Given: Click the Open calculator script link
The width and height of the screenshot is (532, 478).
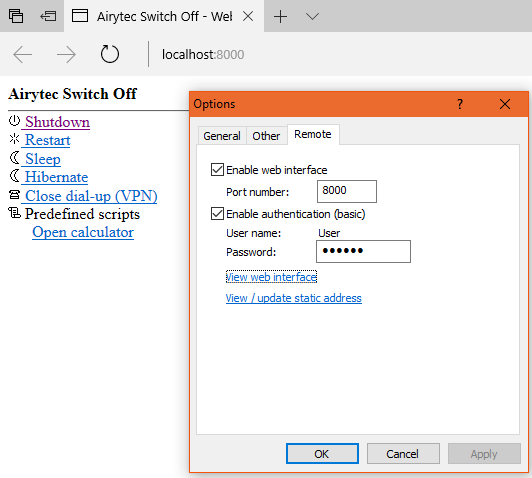Looking at the screenshot, I should coord(83,232).
